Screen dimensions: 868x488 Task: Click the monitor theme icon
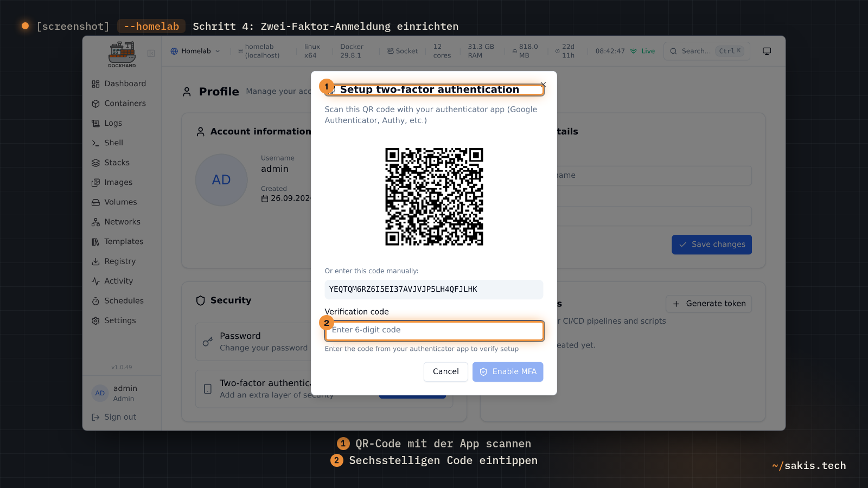pos(767,51)
